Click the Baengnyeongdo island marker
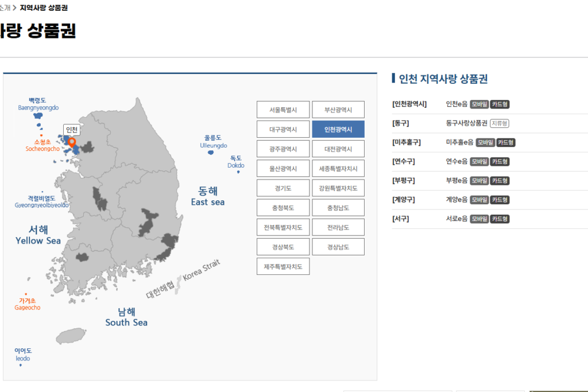This screenshot has height=392, width=588. 38,115
